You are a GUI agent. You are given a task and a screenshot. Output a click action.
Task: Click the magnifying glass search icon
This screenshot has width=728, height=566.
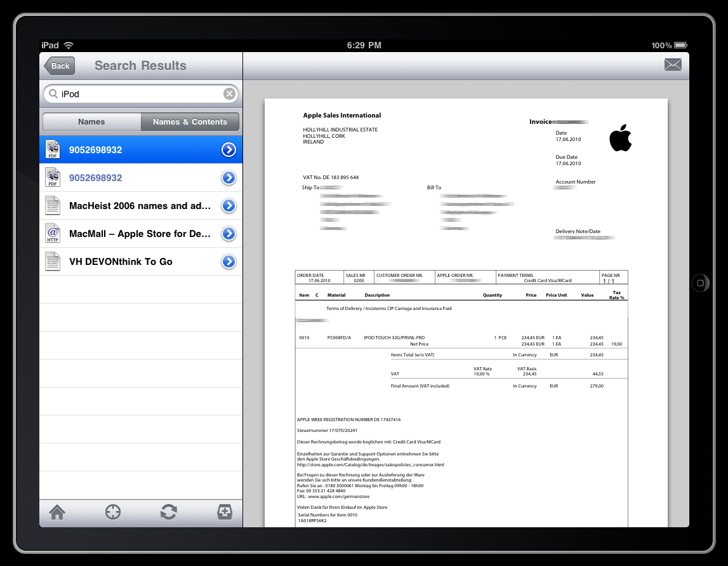tap(53, 94)
